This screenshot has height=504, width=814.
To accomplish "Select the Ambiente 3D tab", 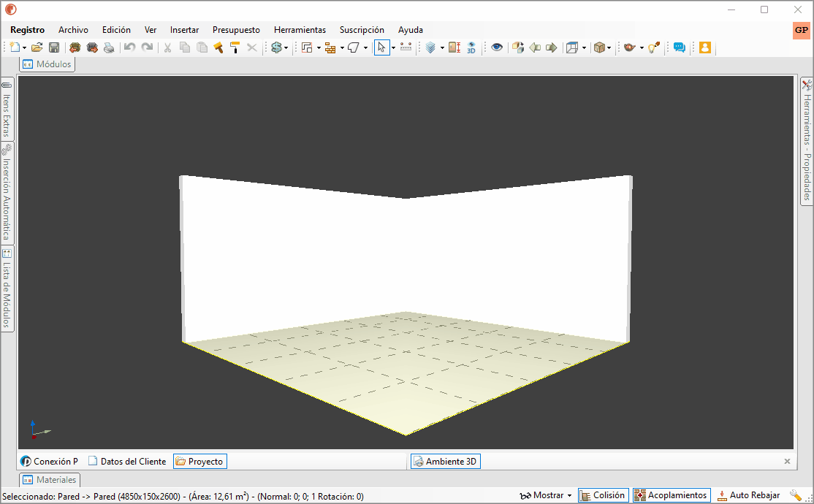I will click(446, 462).
